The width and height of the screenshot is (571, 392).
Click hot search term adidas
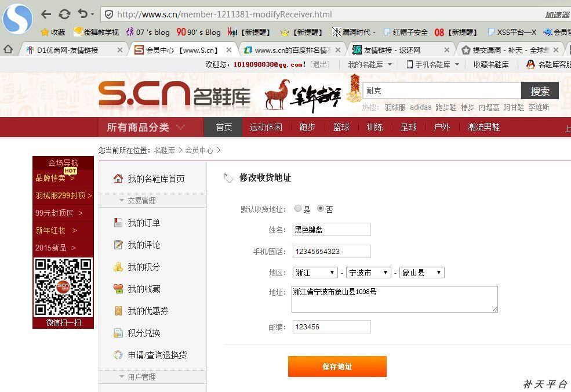pyautogui.click(x=420, y=107)
